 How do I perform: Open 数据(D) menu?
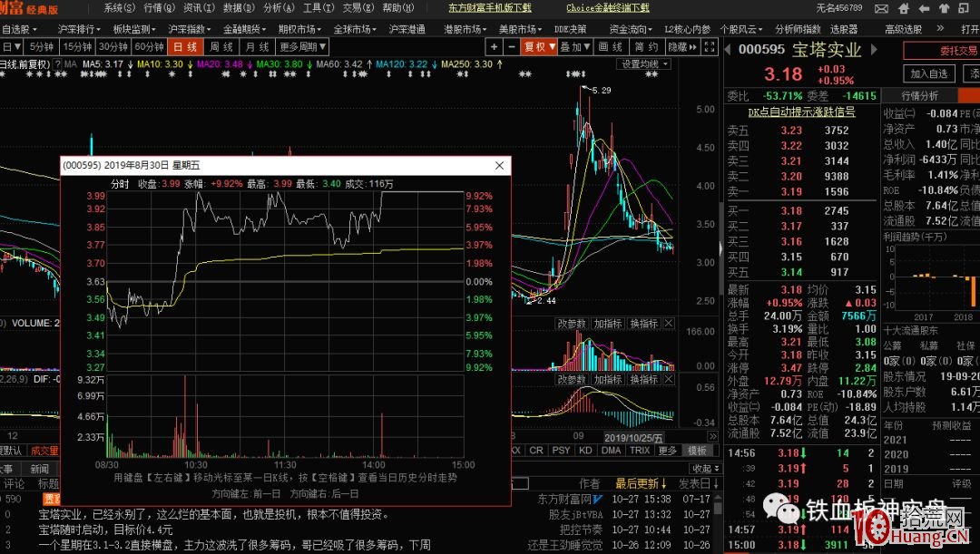pos(239,8)
